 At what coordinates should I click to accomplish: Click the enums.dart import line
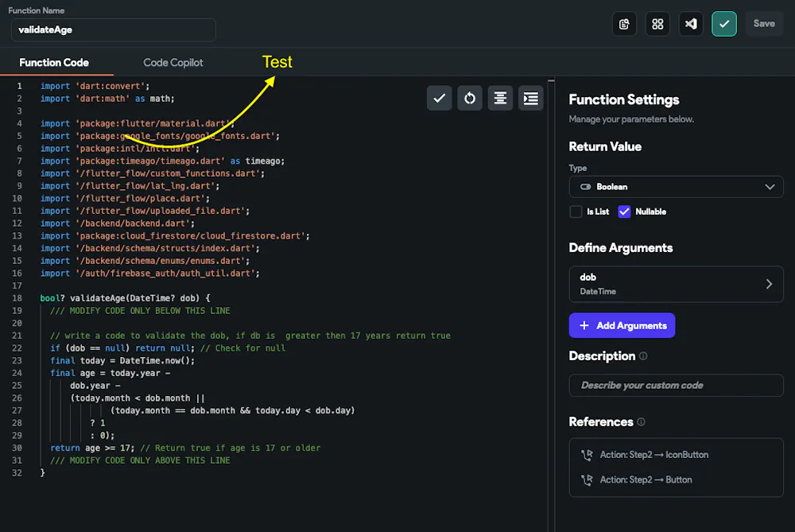(145, 261)
